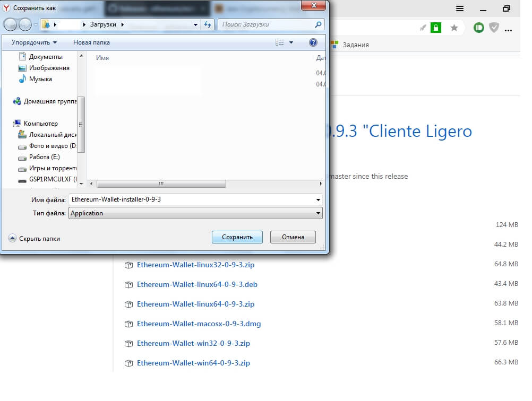Image resolution: width=532 pixels, height=401 pixels.
Task: Sort files by the Имя column header
Action: coord(102,58)
